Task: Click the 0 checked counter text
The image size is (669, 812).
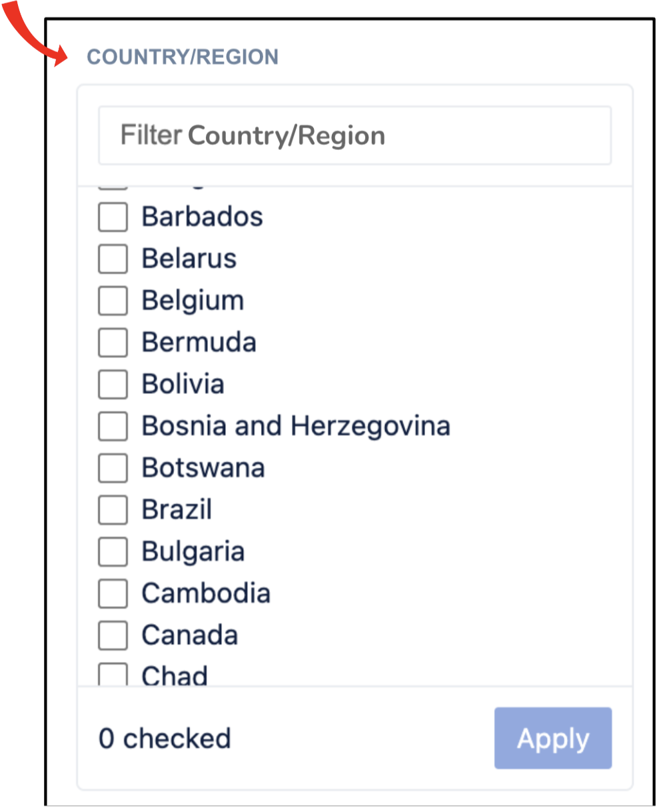Action: (165, 739)
